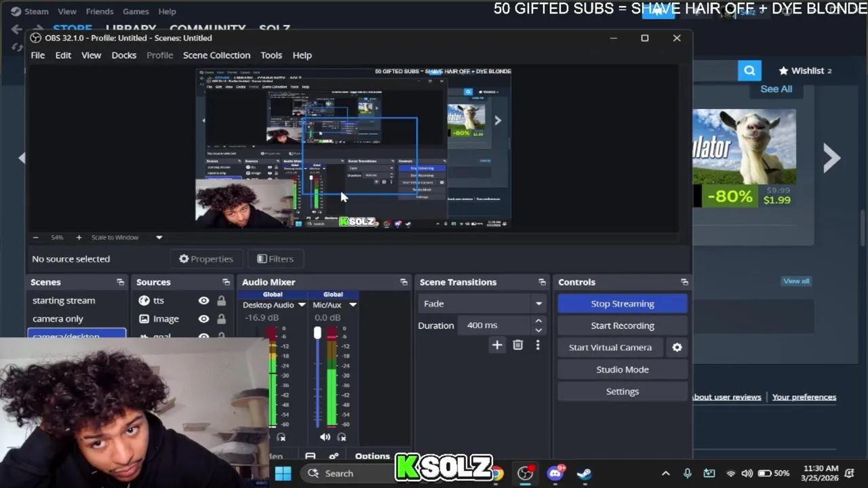Click Steam store search magnifier
Image resolution: width=868 pixels, height=488 pixels.
tap(749, 70)
